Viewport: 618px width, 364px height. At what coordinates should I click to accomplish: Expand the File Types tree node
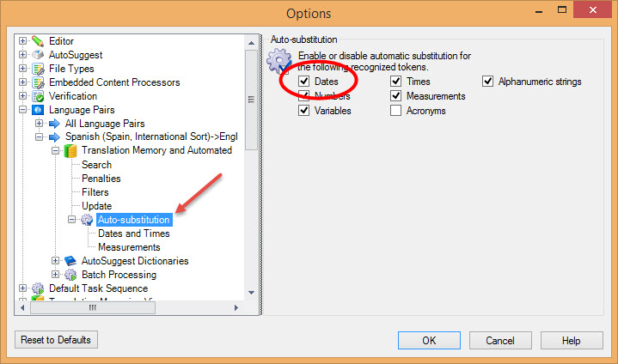23,69
